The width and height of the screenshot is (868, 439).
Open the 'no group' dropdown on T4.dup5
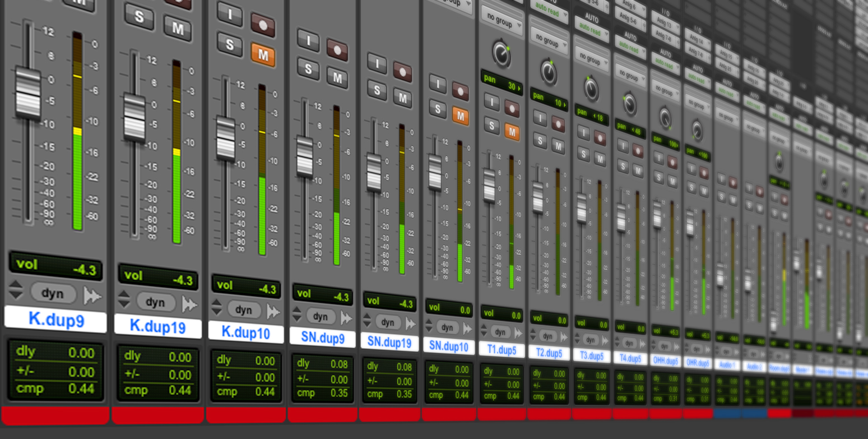[x=630, y=75]
